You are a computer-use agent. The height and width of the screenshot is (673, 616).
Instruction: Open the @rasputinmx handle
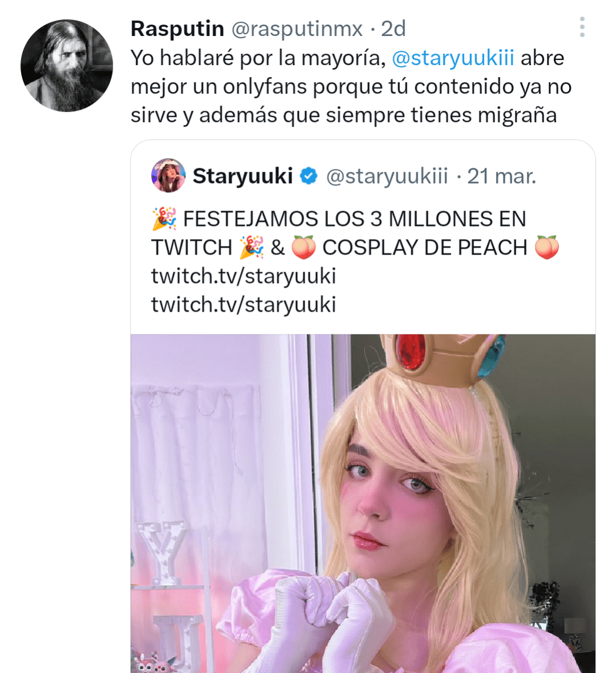[x=297, y=29]
